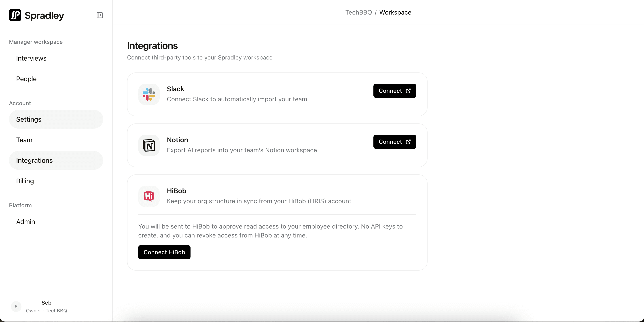Image resolution: width=644 pixels, height=322 pixels.
Task: Collapse the sidebar with the panel icon
Action: click(100, 15)
